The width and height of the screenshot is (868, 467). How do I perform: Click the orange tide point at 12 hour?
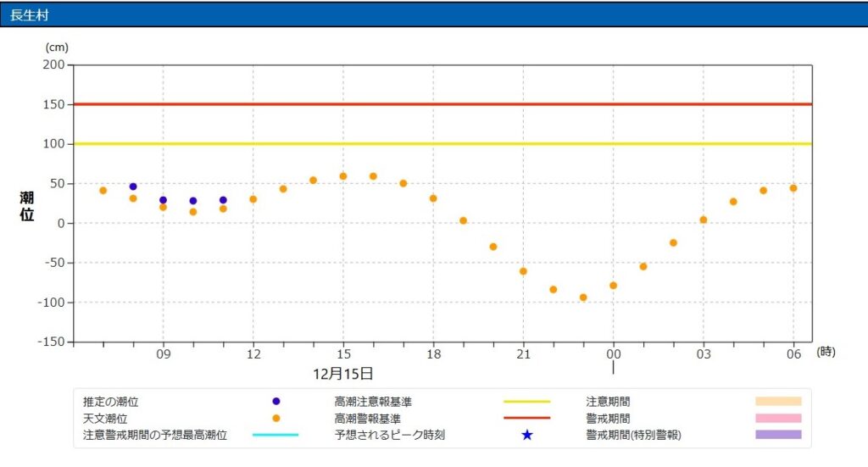coord(253,199)
